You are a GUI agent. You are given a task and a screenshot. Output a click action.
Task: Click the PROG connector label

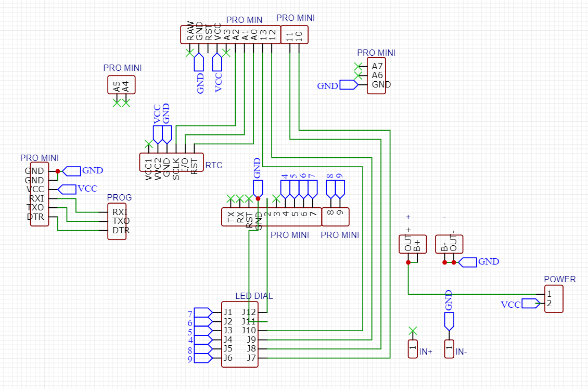pos(119,198)
